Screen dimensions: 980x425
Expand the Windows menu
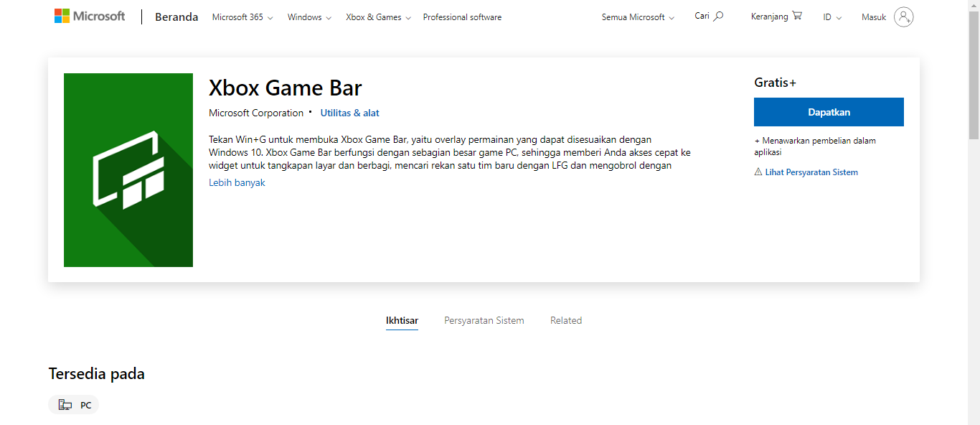(x=309, y=17)
